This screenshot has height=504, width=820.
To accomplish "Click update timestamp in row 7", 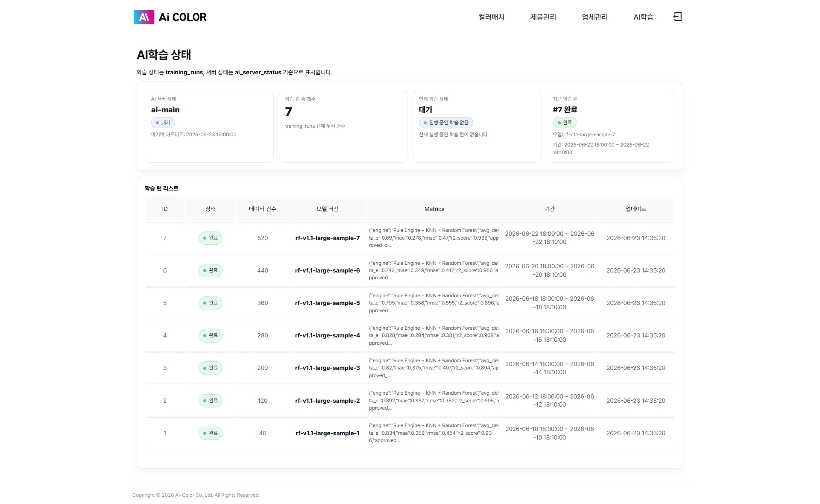I will (636, 238).
